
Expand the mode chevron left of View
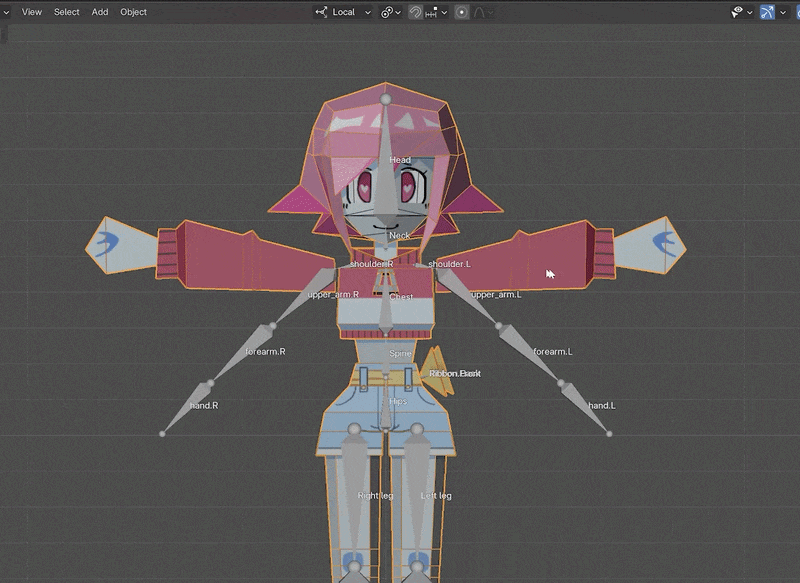7,12
